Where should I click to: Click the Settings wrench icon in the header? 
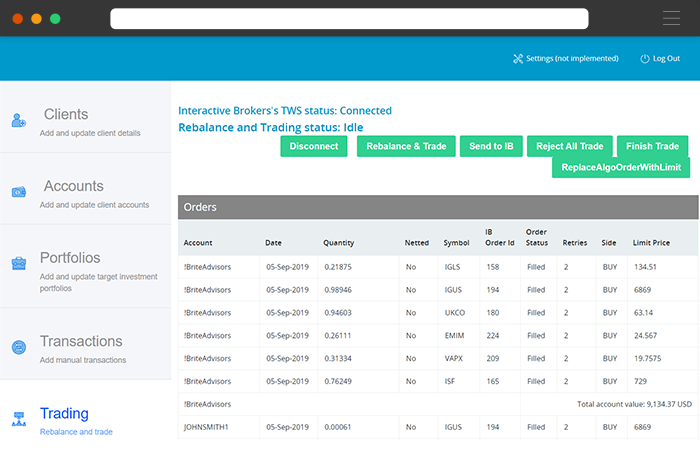tap(518, 58)
